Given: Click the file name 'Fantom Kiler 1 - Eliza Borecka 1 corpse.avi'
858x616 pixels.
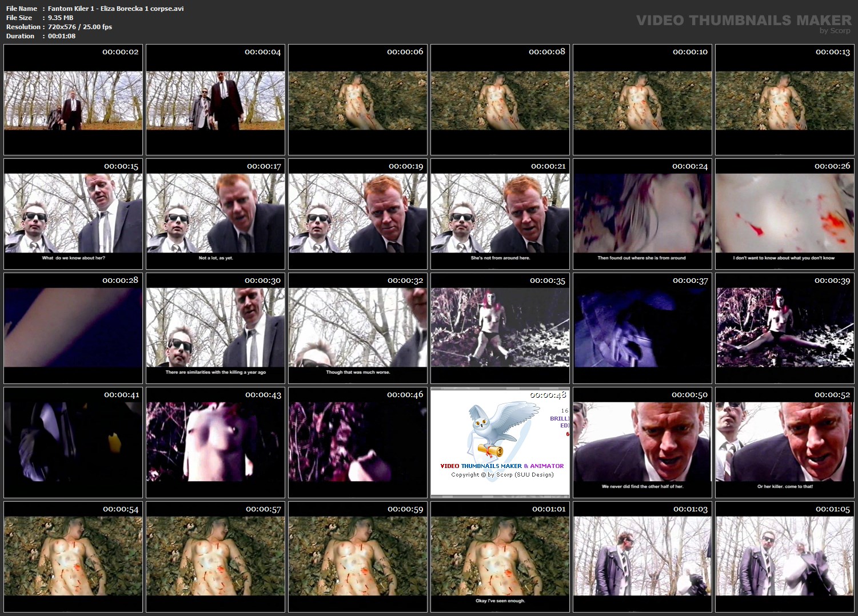Looking at the screenshot, I should coord(116,9).
